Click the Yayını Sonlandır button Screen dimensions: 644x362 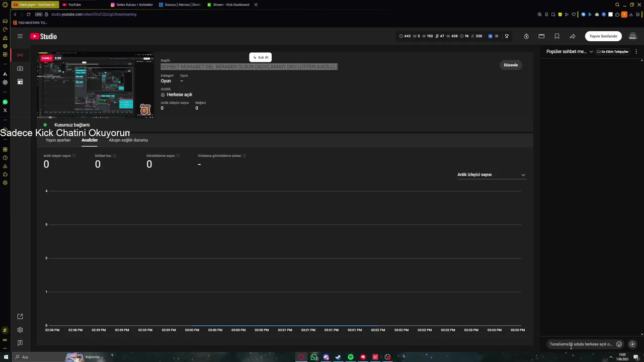[603, 36]
